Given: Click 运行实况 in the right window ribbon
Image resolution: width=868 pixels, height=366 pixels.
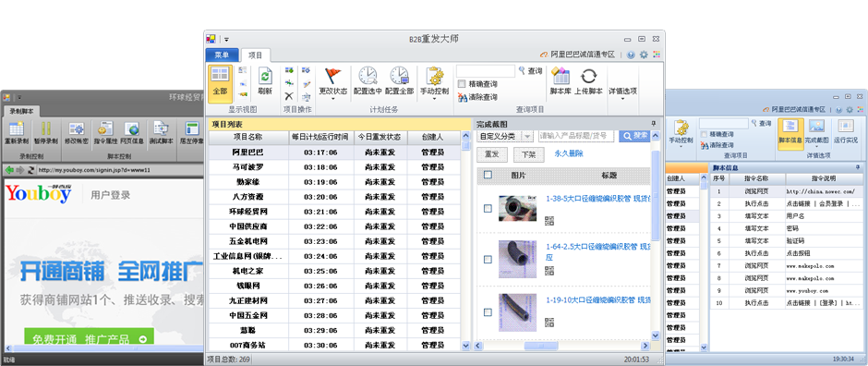Looking at the screenshot, I should 845,132.
